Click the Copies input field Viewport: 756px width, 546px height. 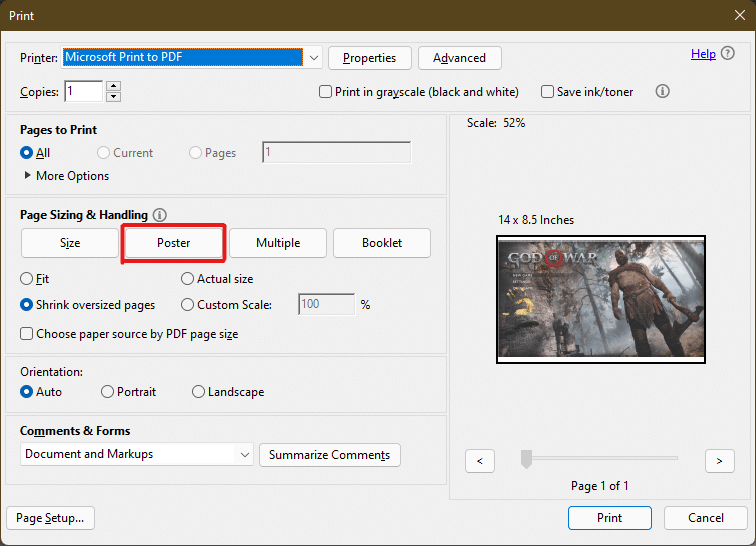pos(84,91)
